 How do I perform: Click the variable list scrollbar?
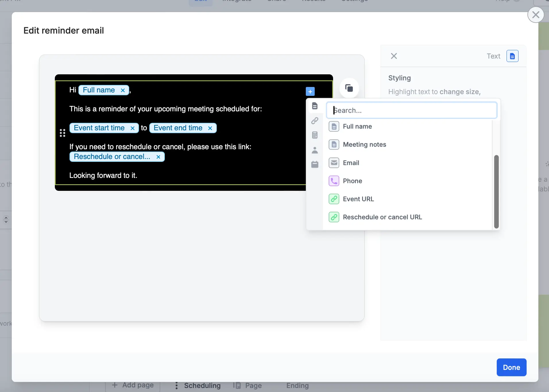click(x=496, y=192)
